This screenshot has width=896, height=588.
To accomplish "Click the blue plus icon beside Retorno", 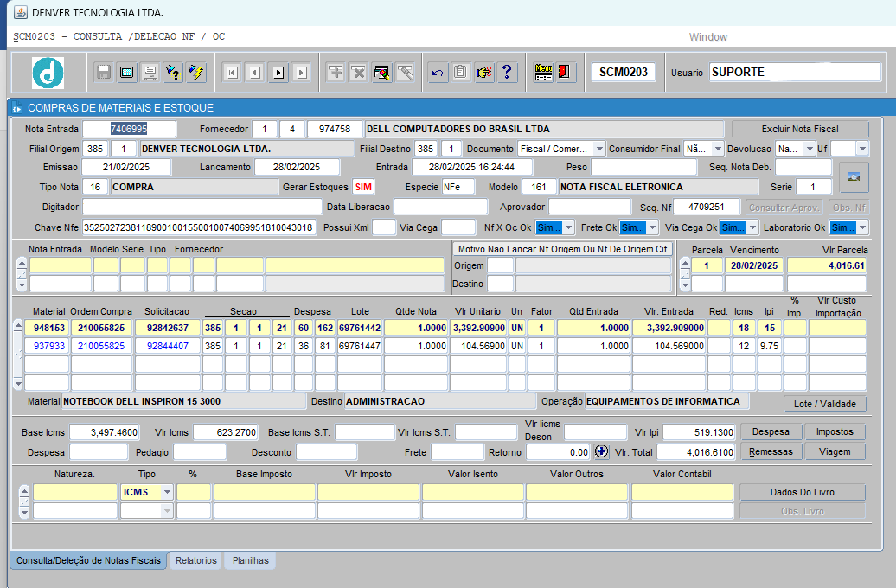I will (602, 451).
